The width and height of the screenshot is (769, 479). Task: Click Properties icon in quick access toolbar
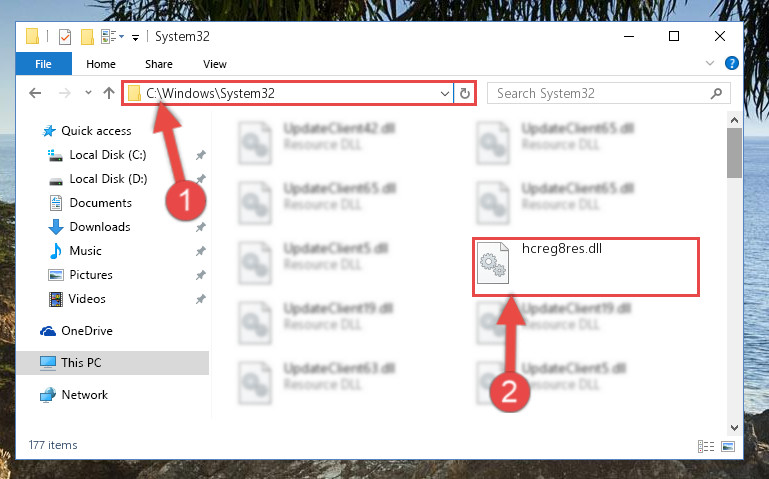65,37
